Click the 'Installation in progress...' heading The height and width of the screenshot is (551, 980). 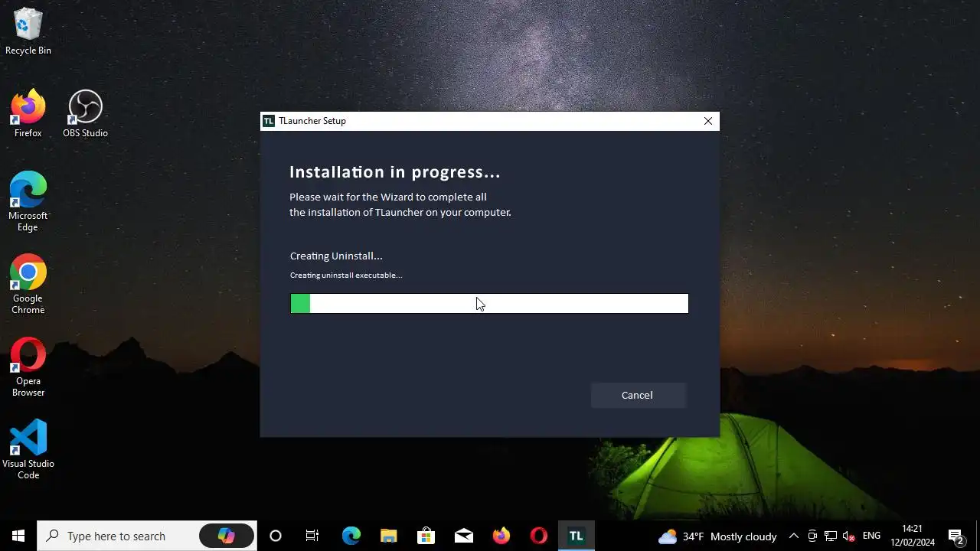(394, 172)
